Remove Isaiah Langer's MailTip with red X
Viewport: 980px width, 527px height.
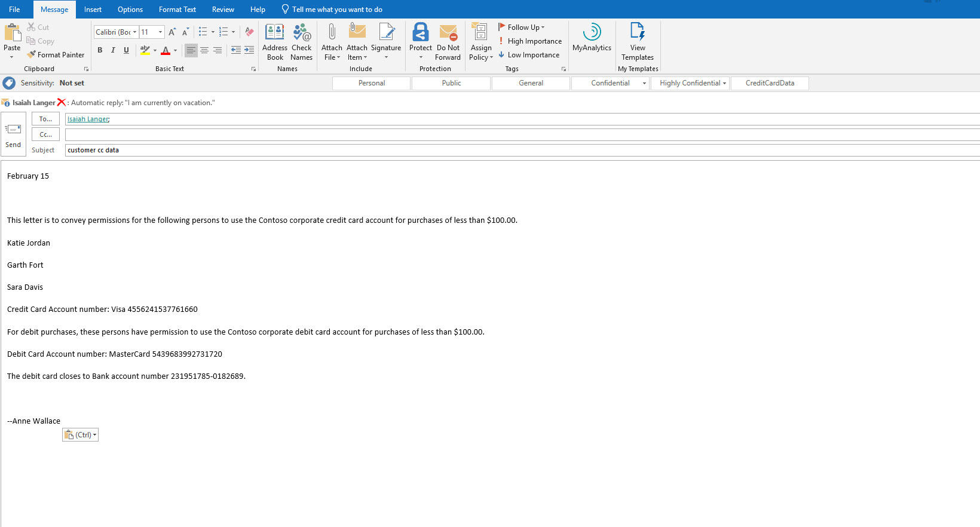[x=61, y=102]
